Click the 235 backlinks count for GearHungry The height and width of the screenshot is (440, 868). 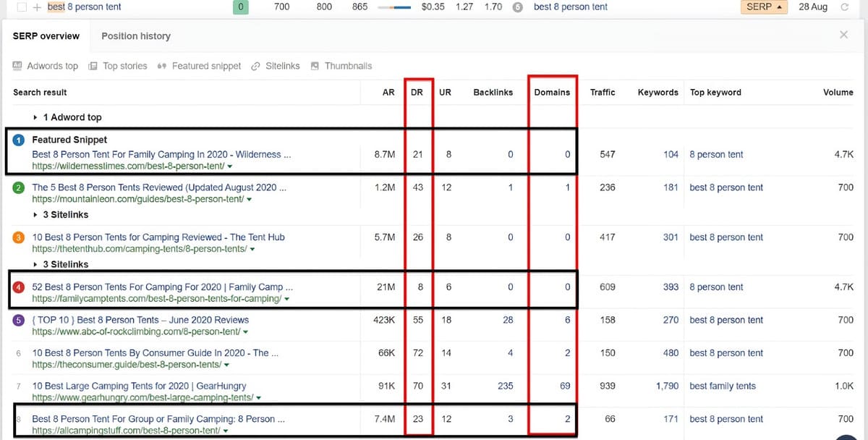pyautogui.click(x=505, y=386)
